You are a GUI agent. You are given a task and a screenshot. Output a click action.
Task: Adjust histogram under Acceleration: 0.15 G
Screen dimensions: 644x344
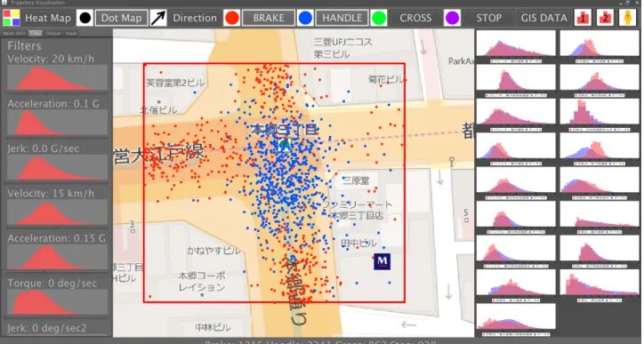(x=57, y=258)
